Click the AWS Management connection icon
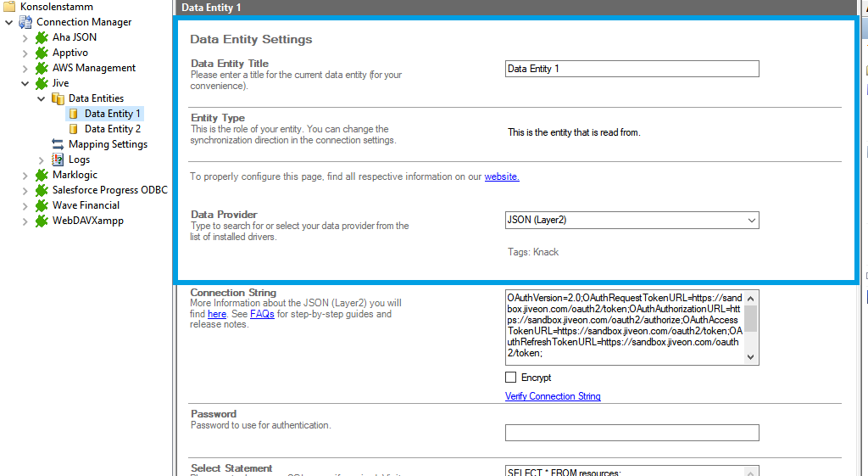This screenshot has width=868, height=476. [42, 68]
